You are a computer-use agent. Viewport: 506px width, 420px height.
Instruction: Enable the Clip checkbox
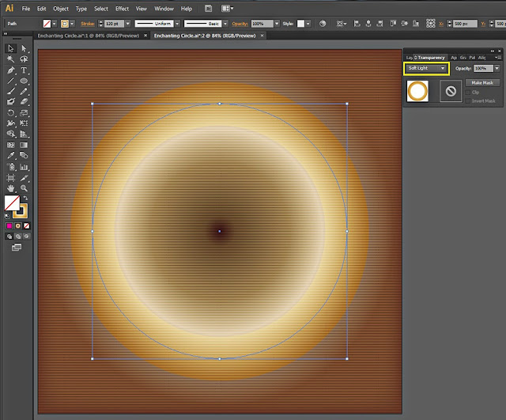[x=469, y=92]
